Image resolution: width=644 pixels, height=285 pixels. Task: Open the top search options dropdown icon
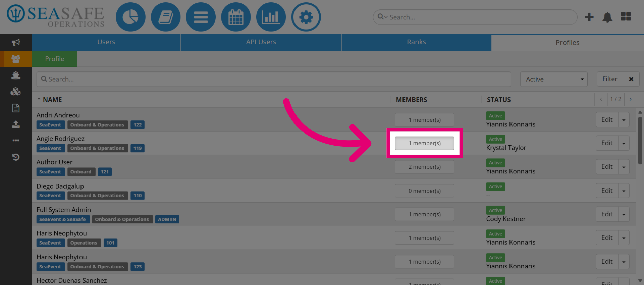click(382, 17)
